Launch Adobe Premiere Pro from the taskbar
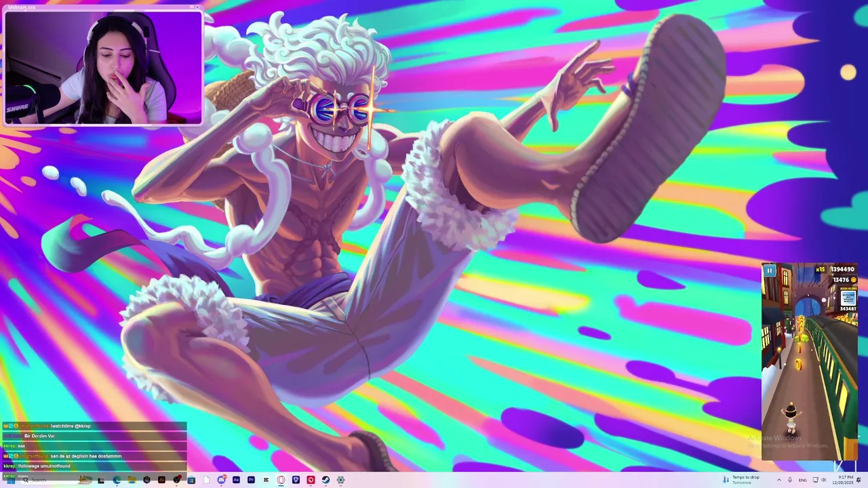868x488 pixels. click(251, 480)
